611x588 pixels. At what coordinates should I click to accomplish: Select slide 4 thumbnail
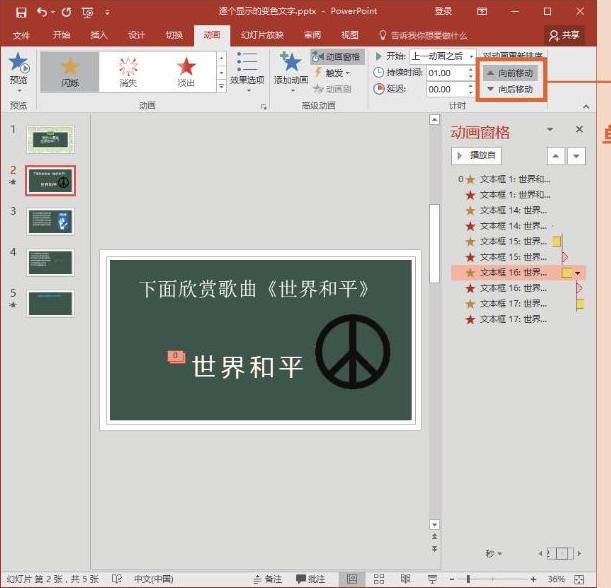click(50, 263)
